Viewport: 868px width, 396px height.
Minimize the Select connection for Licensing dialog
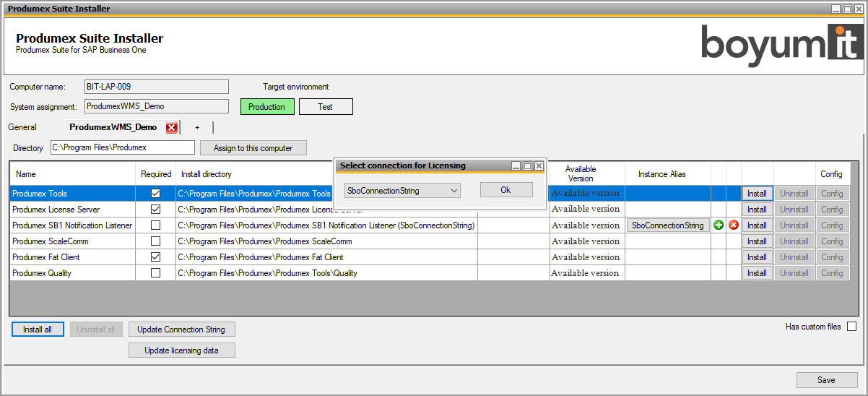coord(516,165)
